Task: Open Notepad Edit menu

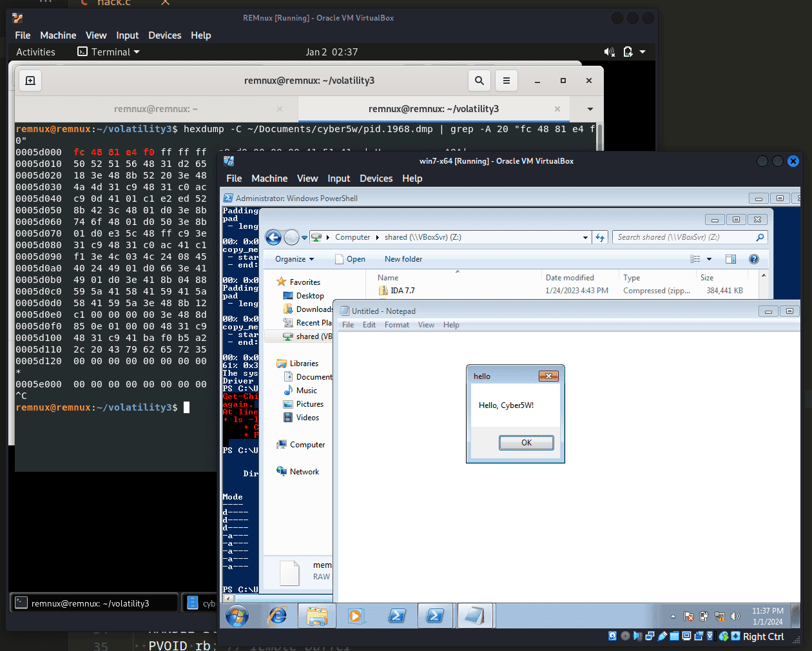Action: 369,325
